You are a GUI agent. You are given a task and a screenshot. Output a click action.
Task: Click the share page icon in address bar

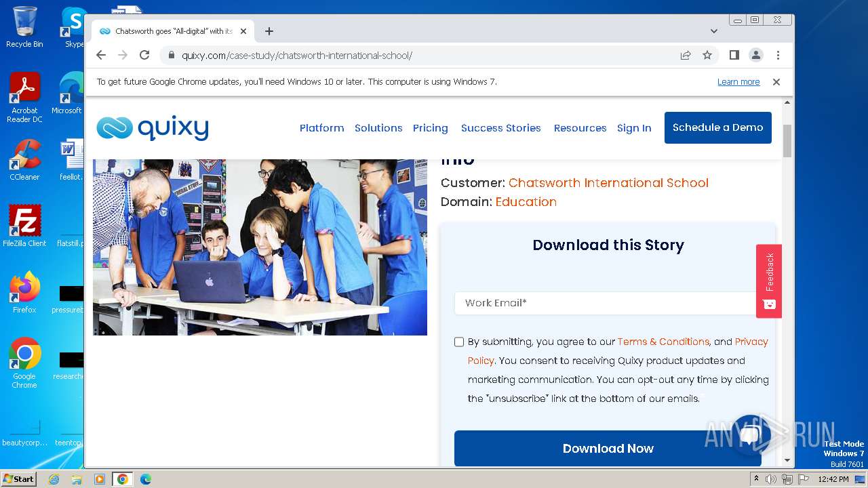(x=686, y=55)
